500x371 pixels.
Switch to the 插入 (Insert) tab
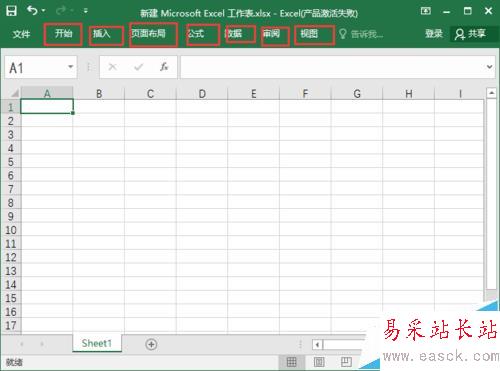tap(101, 34)
